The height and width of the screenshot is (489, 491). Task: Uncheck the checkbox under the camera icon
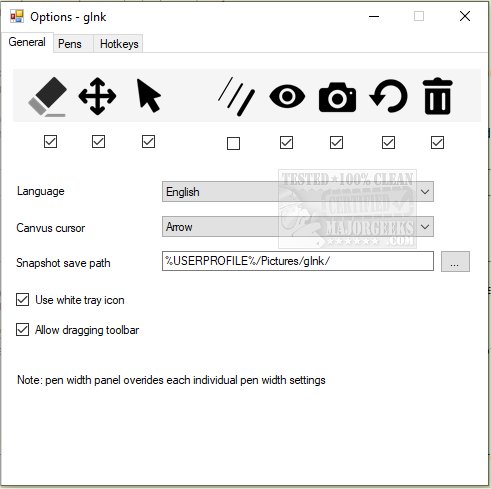[336, 143]
